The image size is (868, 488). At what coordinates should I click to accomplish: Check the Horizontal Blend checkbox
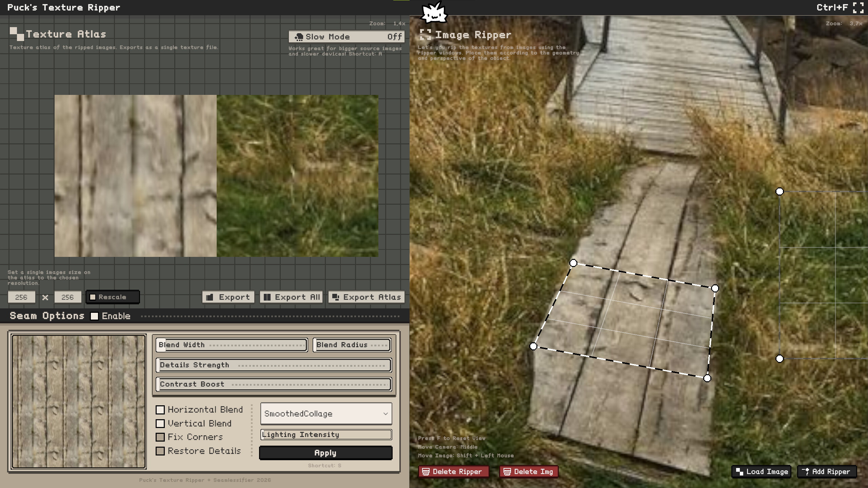(160, 410)
